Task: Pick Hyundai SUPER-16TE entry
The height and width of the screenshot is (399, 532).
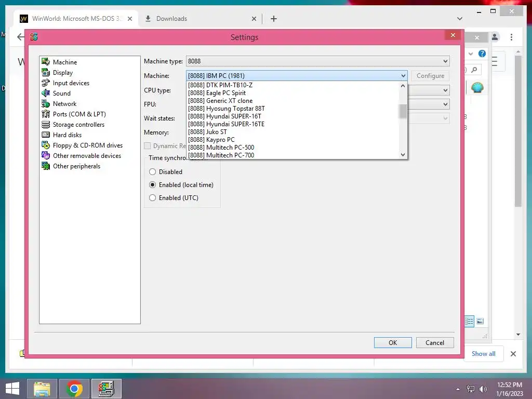Action: [x=293, y=124]
